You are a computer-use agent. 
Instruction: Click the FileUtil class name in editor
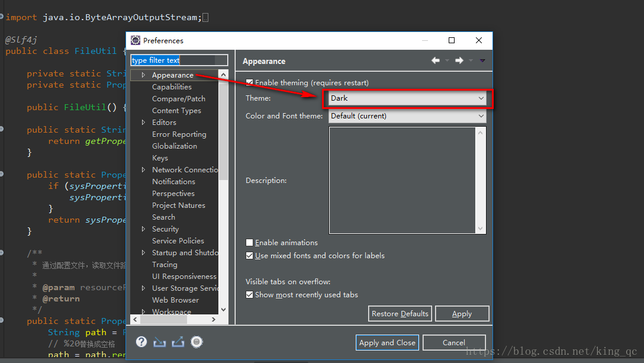[96, 51]
